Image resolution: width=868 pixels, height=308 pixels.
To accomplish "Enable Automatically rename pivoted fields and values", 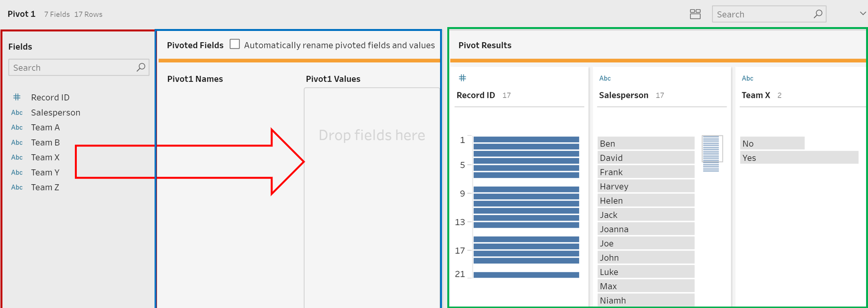I will click(x=234, y=44).
